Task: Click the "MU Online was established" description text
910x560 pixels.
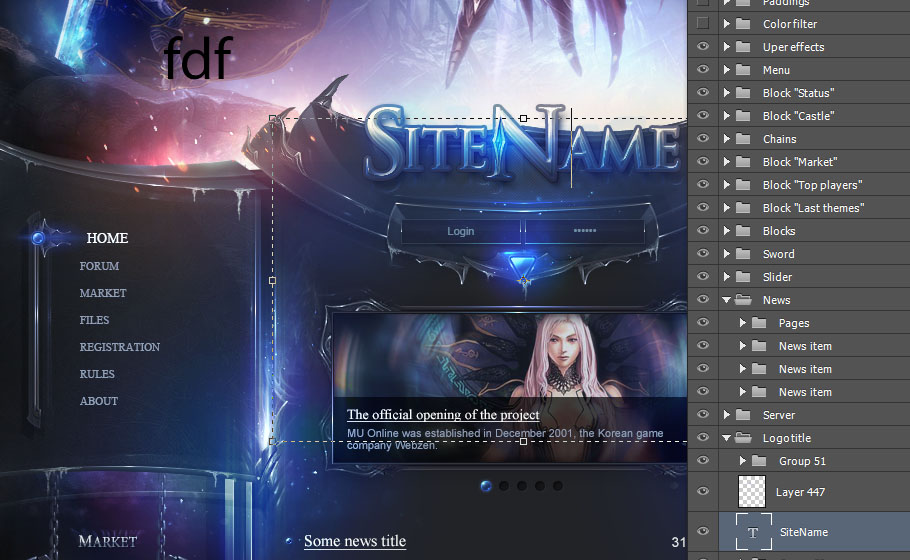Action: coord(505,439)
